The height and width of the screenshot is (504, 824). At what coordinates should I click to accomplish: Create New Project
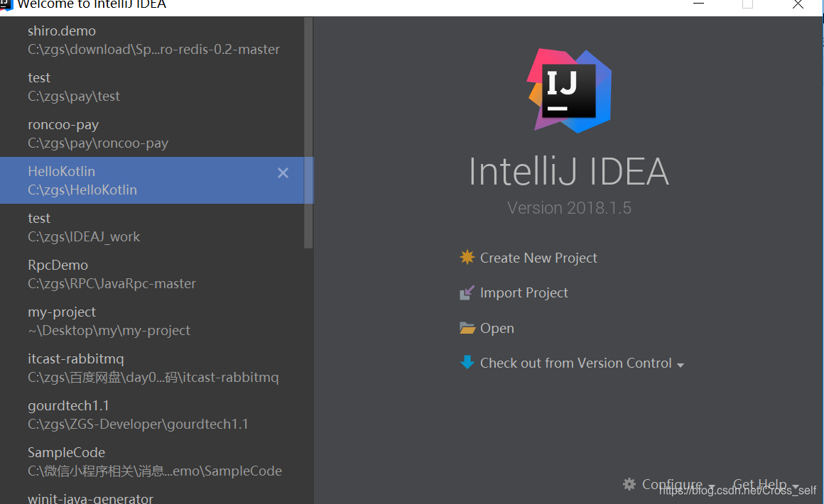pyautogui.click(x=538, y=258)
